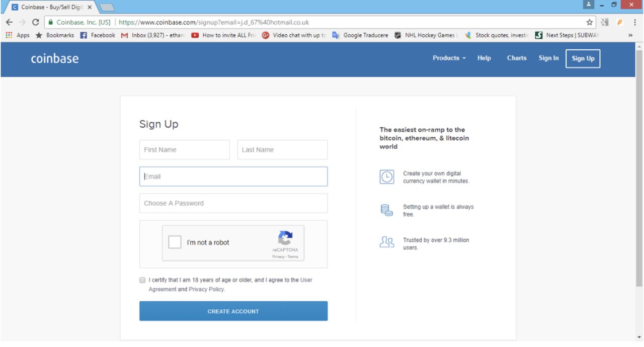Tick the 18 years or older certification checkbox
The width and height of the screenshot is (644, 347).
(142, 280)
